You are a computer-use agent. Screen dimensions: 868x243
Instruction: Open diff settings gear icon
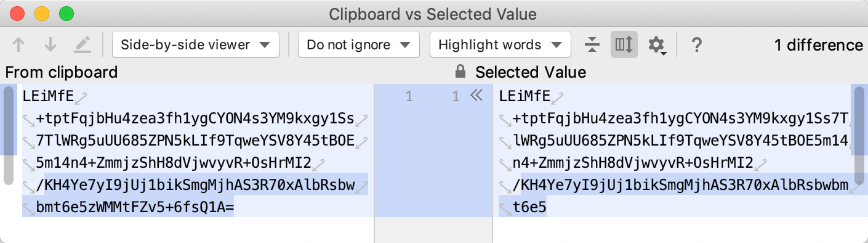[x=657, y=45]
